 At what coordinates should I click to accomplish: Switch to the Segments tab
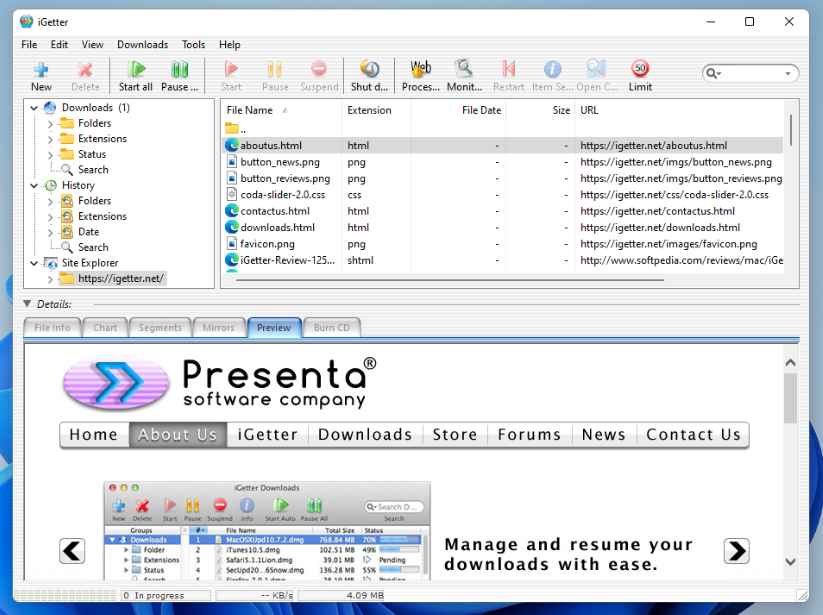(x=160, y=327)
